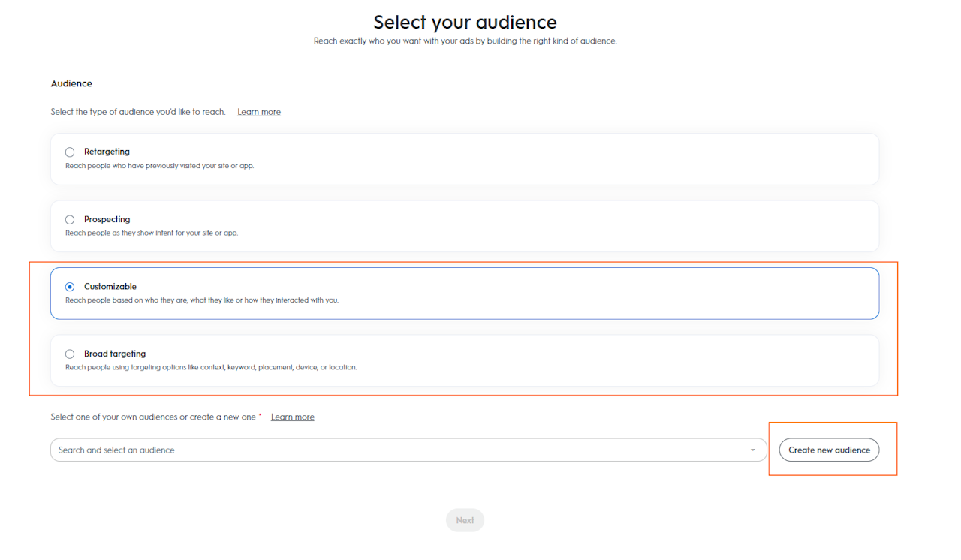Click Broad targeting description about context keywords
This screenshot has height=560, width=961.
210,368
